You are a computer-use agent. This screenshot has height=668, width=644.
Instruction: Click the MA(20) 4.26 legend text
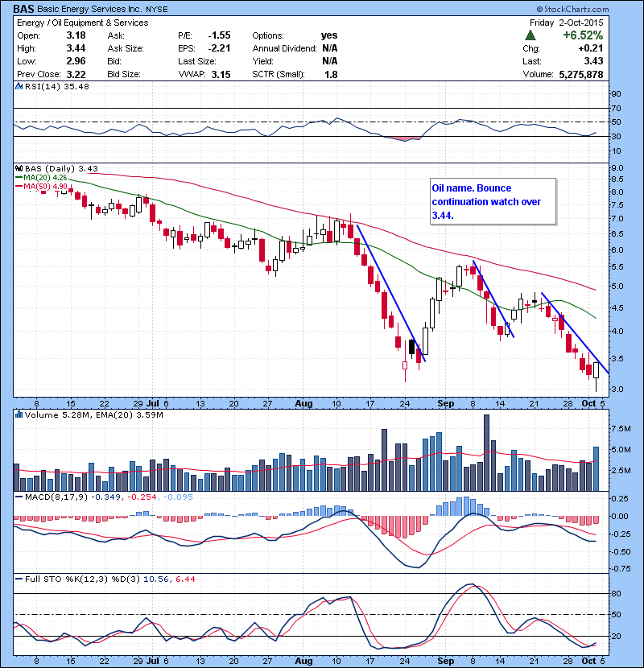46,177
